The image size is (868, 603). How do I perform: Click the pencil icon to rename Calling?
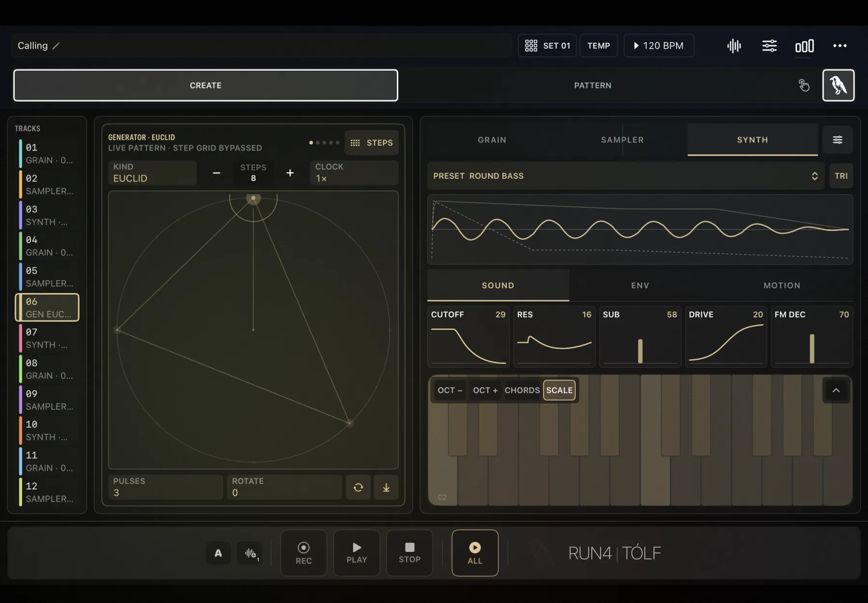[56, 46]
